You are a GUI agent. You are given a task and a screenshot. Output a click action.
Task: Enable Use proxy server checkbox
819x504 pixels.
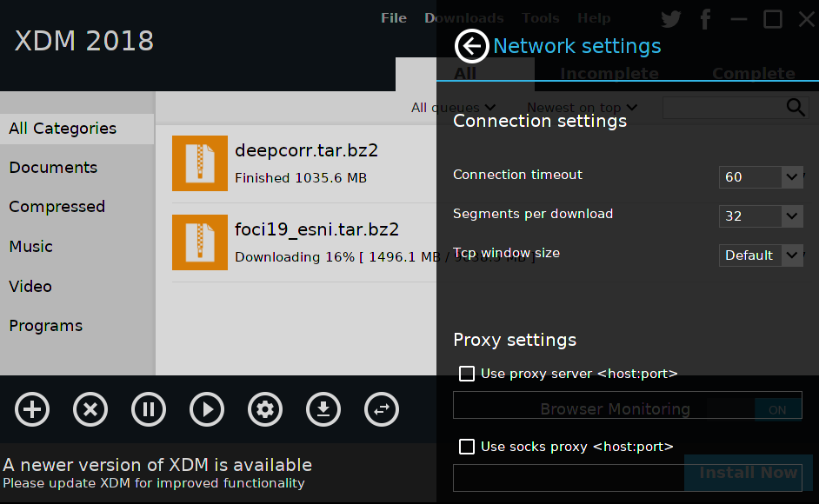point(466,374)
